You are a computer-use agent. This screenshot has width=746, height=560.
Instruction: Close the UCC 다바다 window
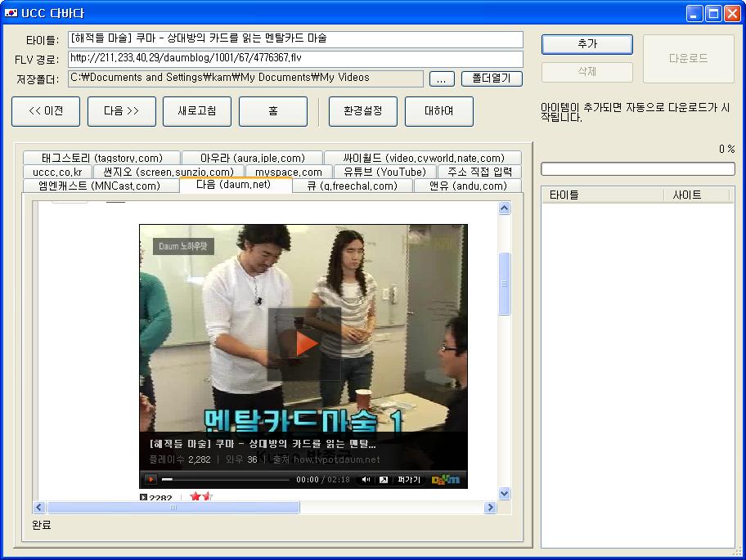tap(732, 13)
